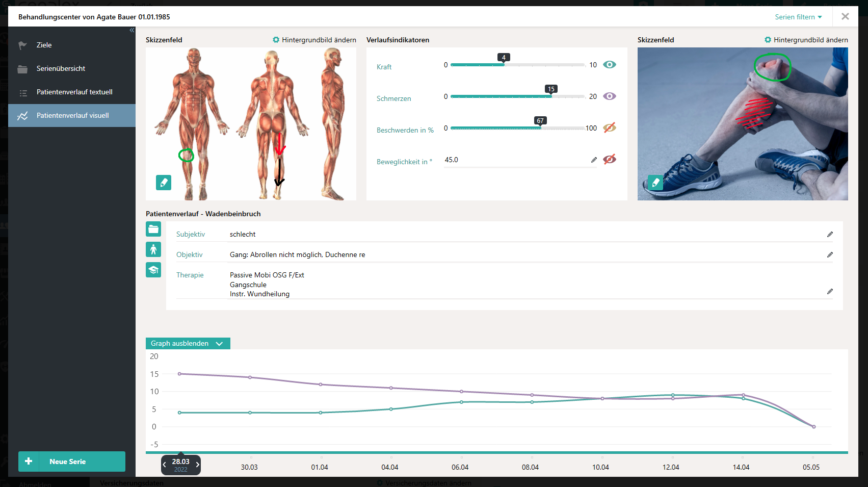Click the pencil icon on the leg photo sketch
868x487 pixels.
[655, 182]
